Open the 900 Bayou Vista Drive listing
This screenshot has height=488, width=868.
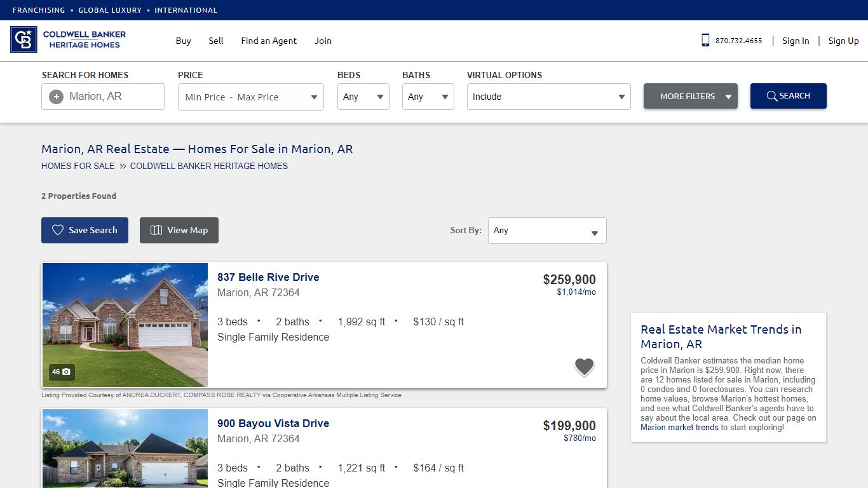273,423
